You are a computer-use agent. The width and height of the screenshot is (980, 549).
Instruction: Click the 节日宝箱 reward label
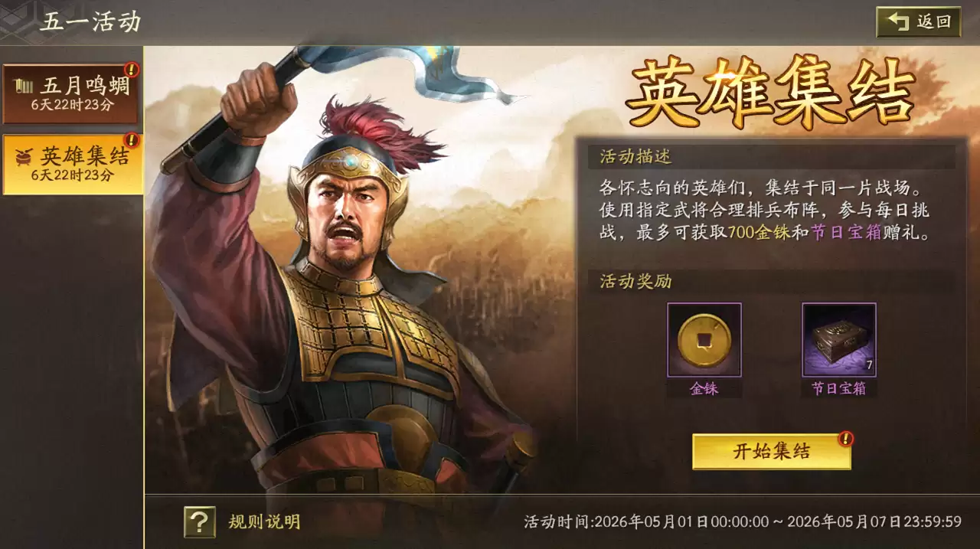click(x=838, y=389)
